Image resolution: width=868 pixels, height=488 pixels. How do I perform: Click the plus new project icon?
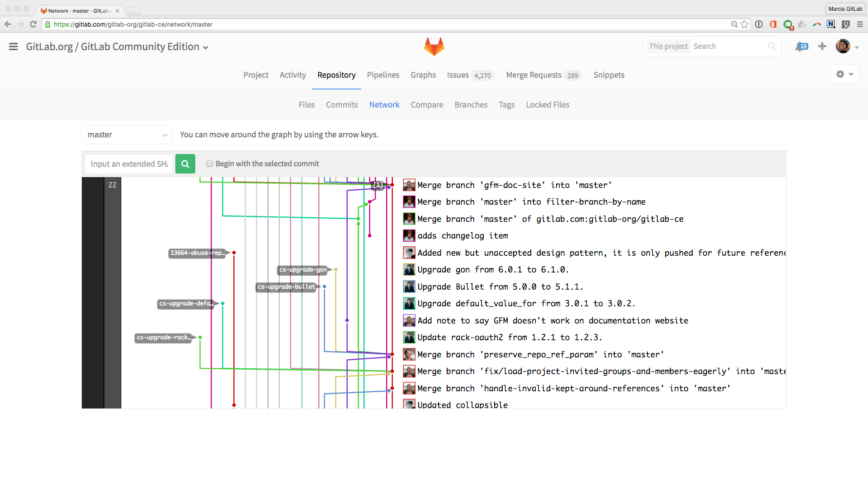(822, 46)
